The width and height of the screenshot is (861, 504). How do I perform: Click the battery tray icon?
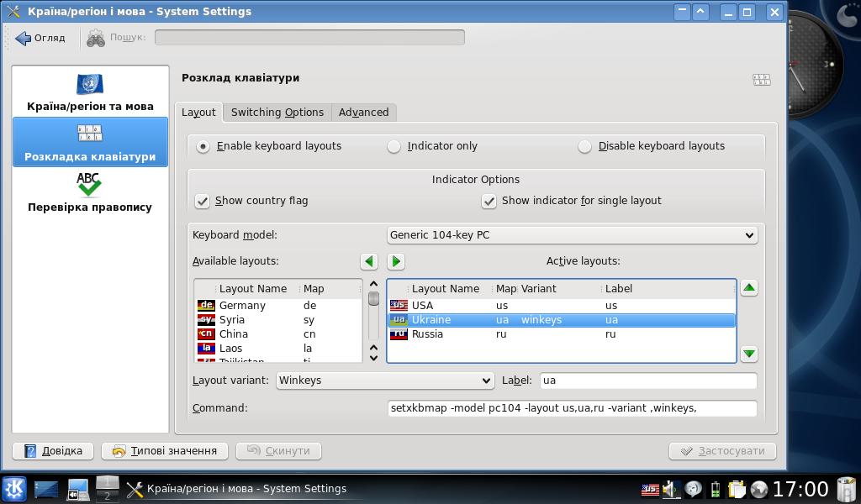715,489
